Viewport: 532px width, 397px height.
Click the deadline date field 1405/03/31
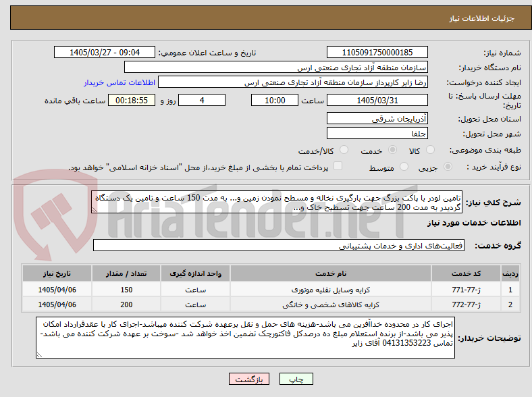(x=377, y=100)
